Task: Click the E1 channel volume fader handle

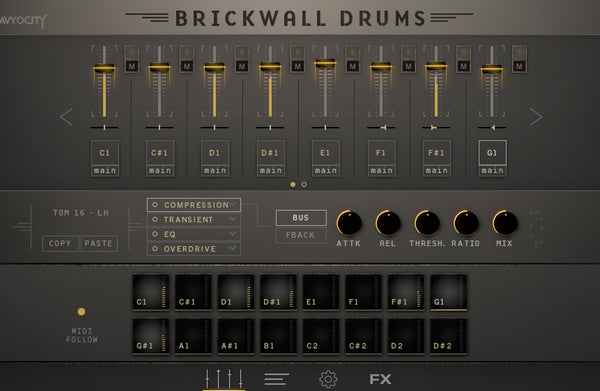Action: (325, 63)
